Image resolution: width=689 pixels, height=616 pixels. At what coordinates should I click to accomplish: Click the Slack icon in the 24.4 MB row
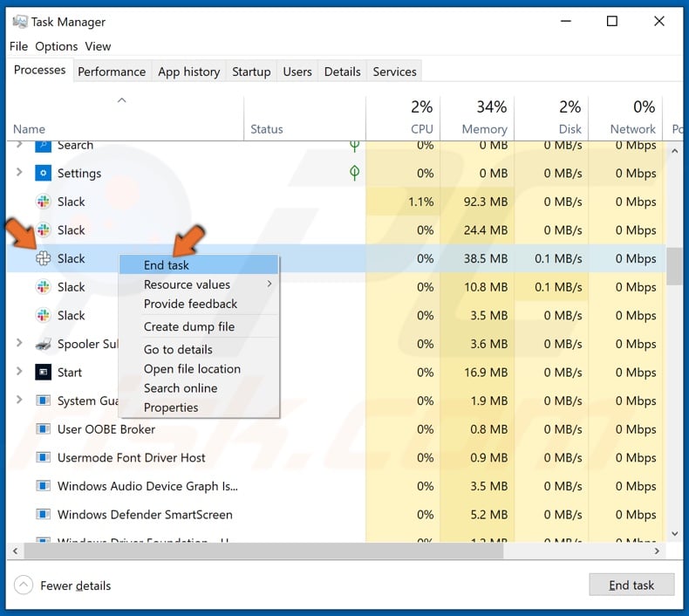click(x=43, y=230)
